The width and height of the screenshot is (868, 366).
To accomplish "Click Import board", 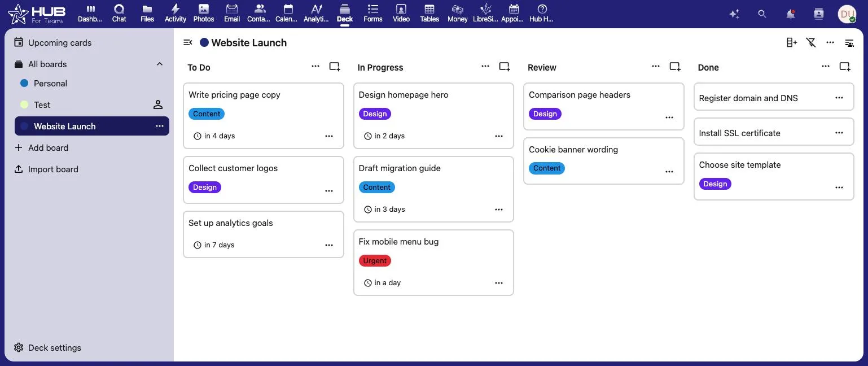I will [92, 169].
